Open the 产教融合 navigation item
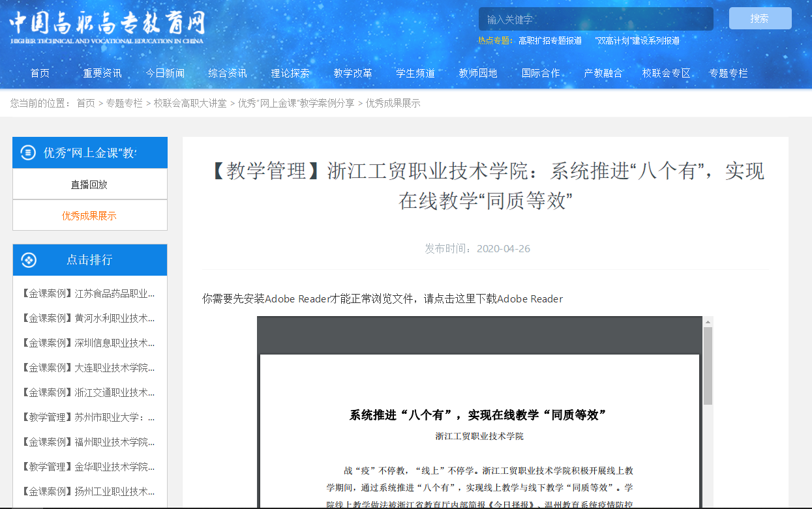Screen dimensions: 812x509 tap(603, 73)
